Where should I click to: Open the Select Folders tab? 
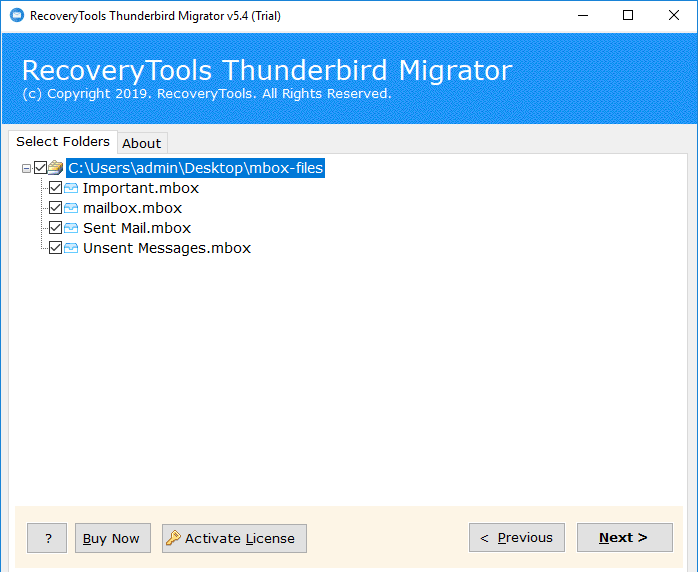pos(63,142)
